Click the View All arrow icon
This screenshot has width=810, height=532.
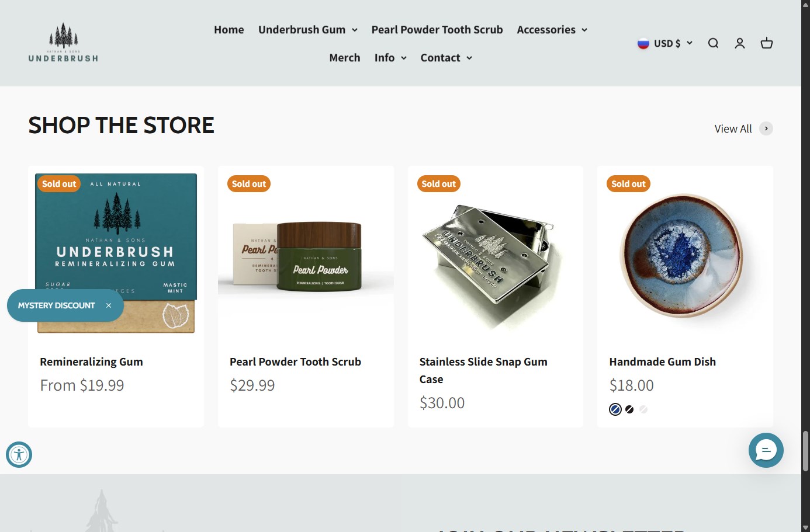pyautogui.click(x=766, y=128)
